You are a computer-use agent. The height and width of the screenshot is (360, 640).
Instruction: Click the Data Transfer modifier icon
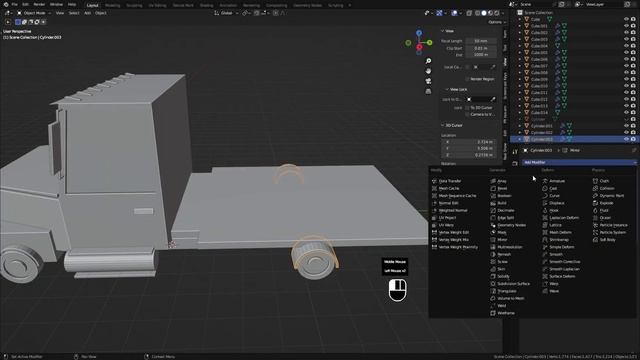pyautogui.click(x=434, y=181)
